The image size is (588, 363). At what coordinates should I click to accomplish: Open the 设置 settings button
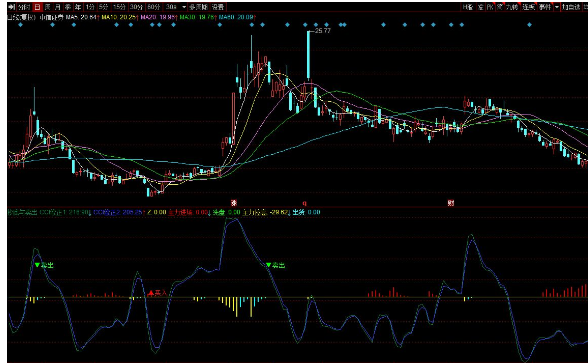click(x=218, y=7)
